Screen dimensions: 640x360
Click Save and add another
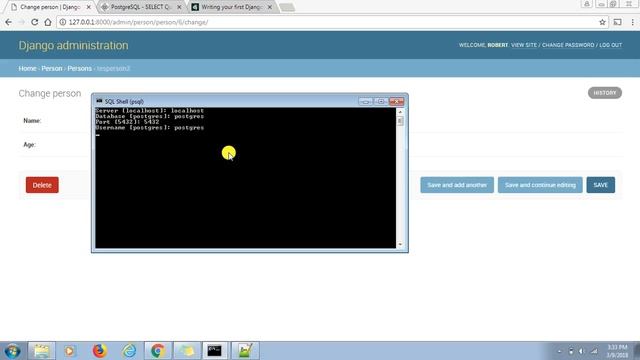[x=457, y=185]
